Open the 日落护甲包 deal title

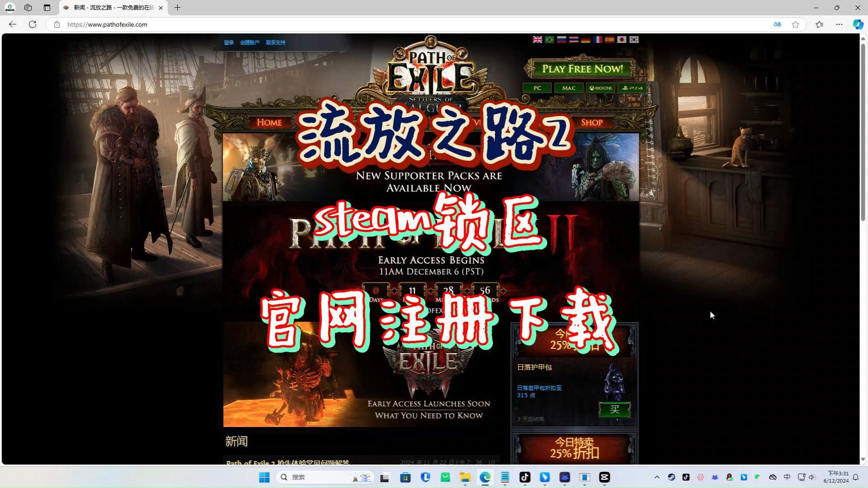(534, 367)
